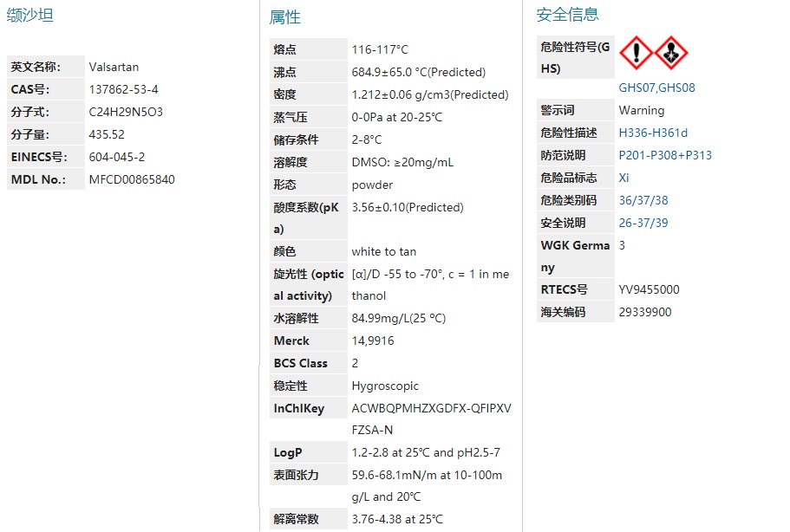The image size is (790, 532).
Task: Select boiling point 684.9±65.0 °C(Predicted)
Action: (419, 73)
